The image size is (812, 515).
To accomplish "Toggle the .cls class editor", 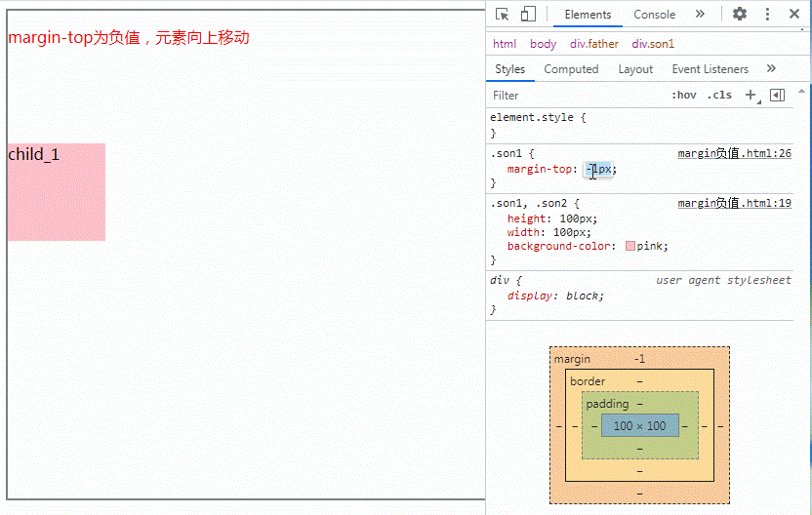I will pos(719,95).
